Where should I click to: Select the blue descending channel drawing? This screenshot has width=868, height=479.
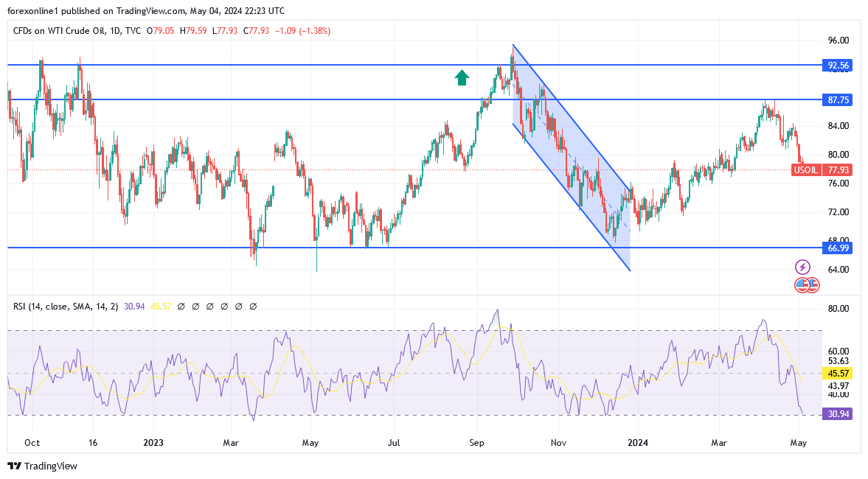coord(572,158)
